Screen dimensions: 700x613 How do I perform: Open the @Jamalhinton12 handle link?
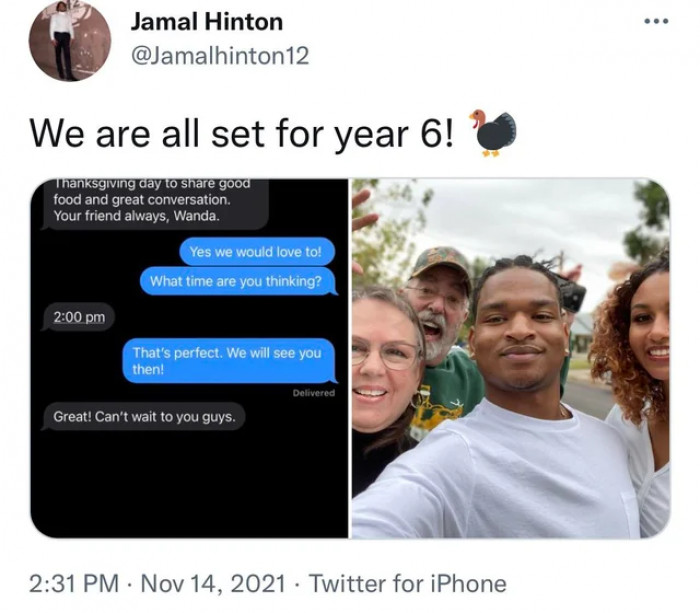tap(220, 56)
